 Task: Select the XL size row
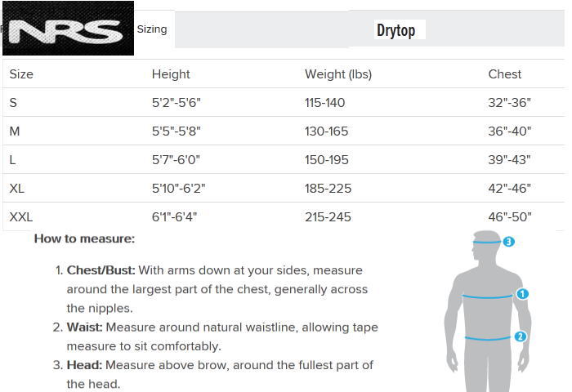coord(284,188)
